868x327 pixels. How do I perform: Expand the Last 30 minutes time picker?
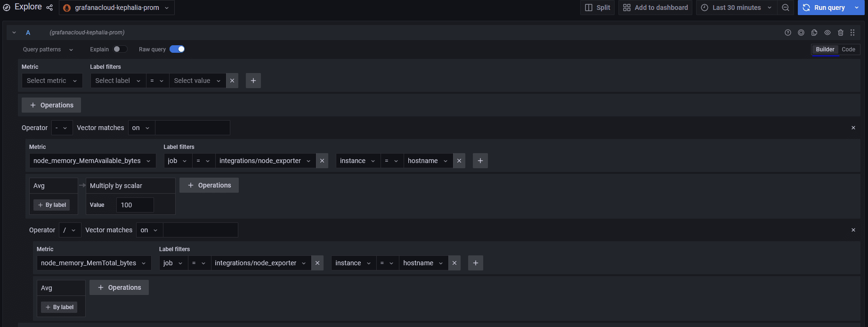coord(737,8)
